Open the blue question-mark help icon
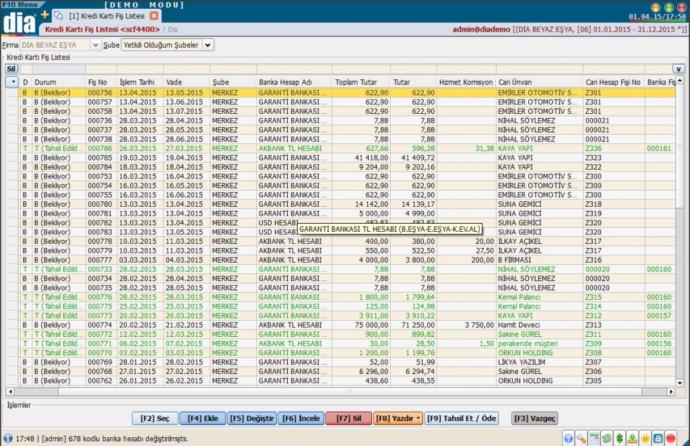Screen dimensions: 690x446 pyautogui.click(x=568, y=438)
